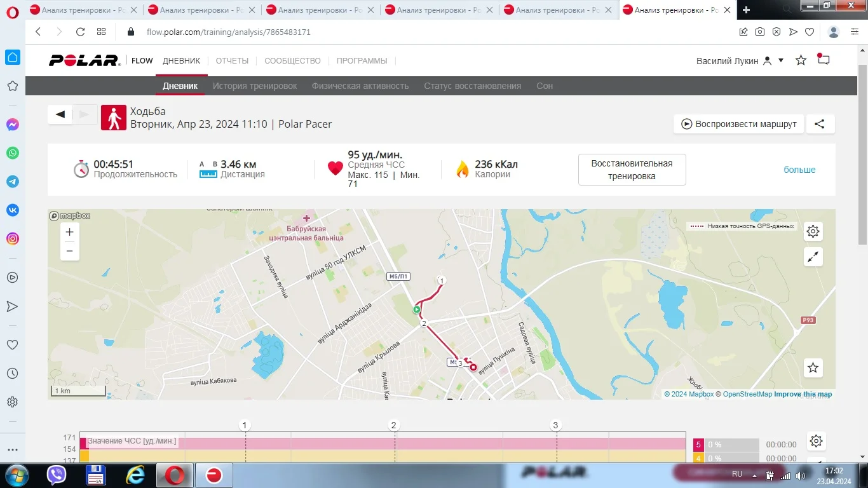Switch to История тренировок tab
The image size is (868, 488).
click(255, 86)
